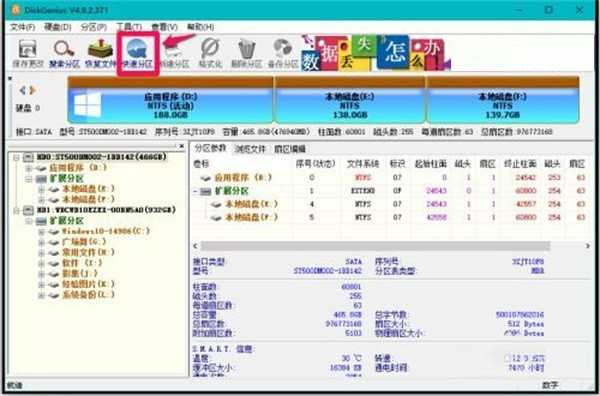600x396 pixels.
Task: Click the Volume Label (卷标) column header
Action: point(201,164)
